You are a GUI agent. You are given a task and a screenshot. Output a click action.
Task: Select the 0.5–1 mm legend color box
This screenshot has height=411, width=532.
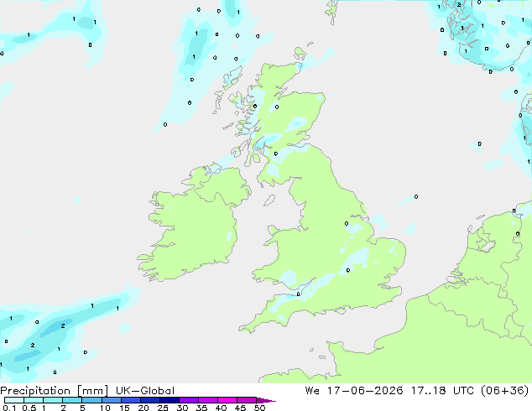pyautogui.click(x=34, y=400)
